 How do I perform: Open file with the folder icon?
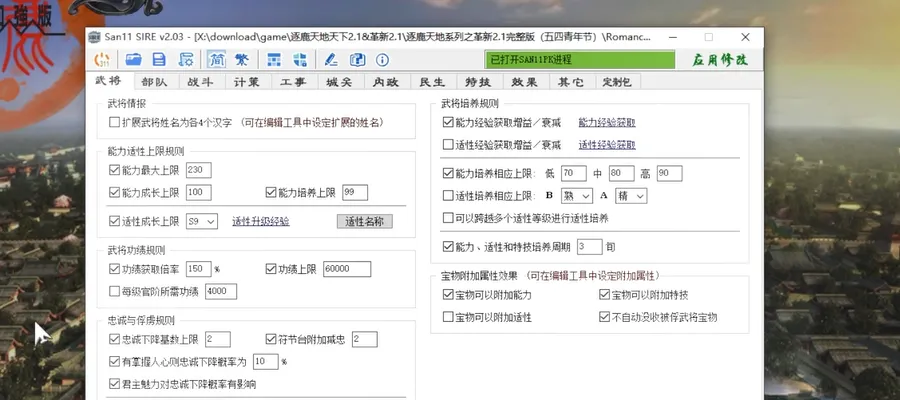point(134,60)
